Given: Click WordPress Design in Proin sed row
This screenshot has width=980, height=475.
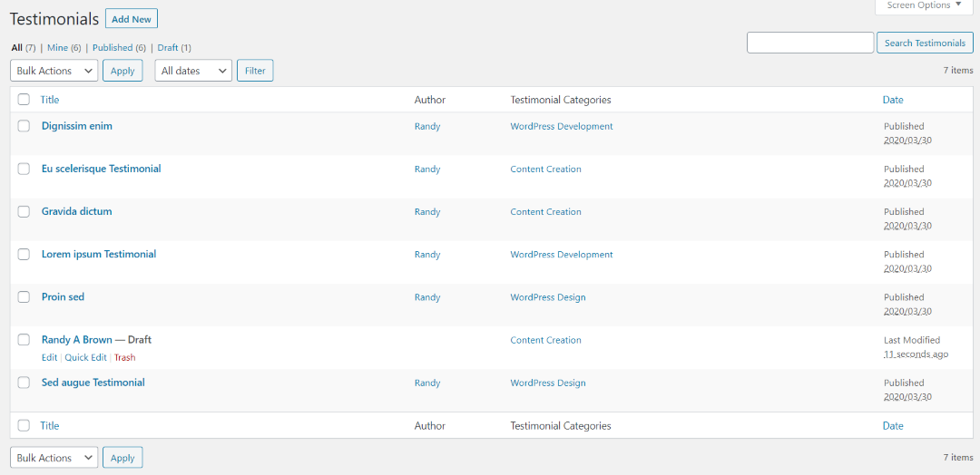Looking at the screenshot, I should (x=548, y=297).
